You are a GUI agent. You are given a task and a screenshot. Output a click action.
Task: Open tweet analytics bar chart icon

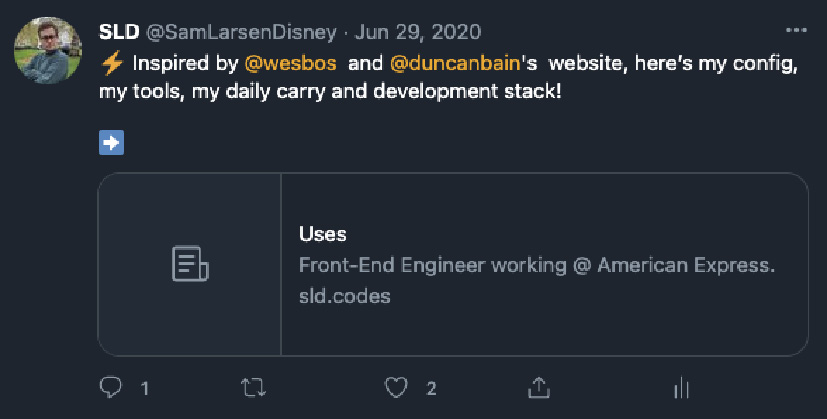point(682,387)
